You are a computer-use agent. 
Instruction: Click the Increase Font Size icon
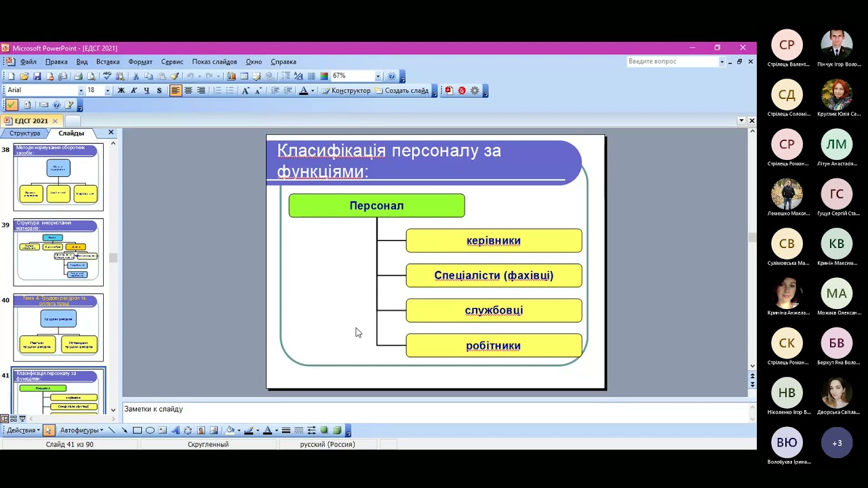(x=245, y=90)
